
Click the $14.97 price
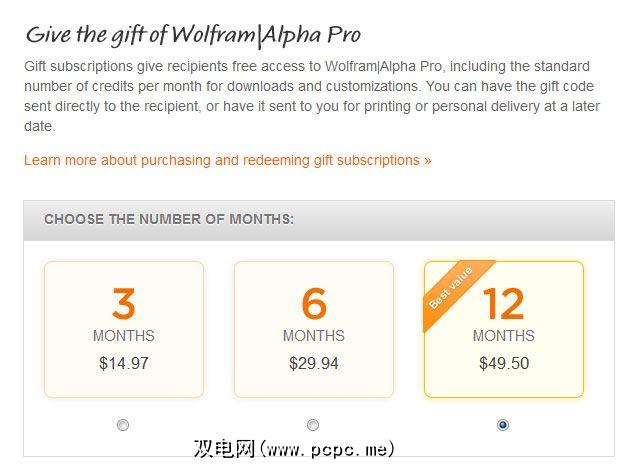coord(124,363)
